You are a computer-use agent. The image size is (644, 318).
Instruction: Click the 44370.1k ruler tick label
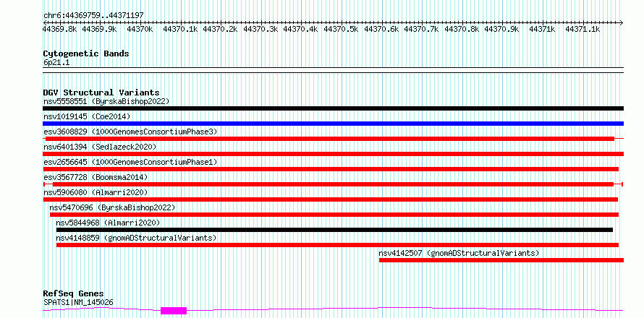coord(180,30)
